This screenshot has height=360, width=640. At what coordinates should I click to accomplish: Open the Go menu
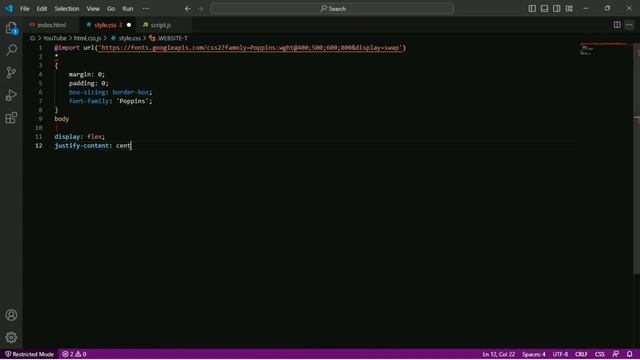coord(111,9)
